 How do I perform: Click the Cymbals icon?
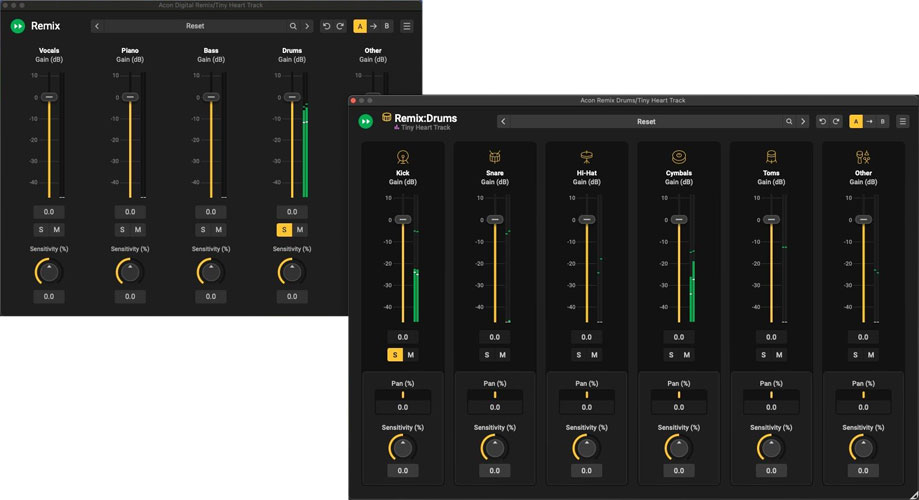678,157
